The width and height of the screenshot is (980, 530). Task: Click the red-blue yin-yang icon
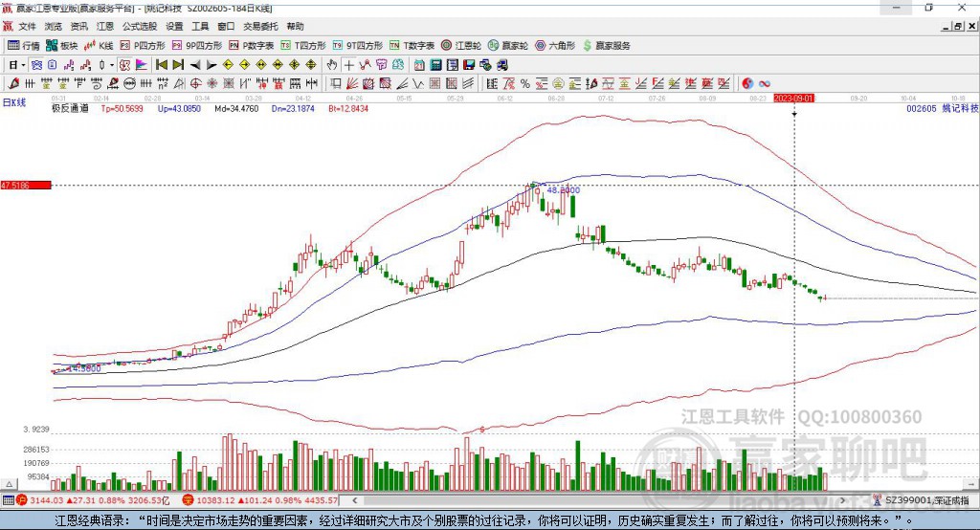747,84
